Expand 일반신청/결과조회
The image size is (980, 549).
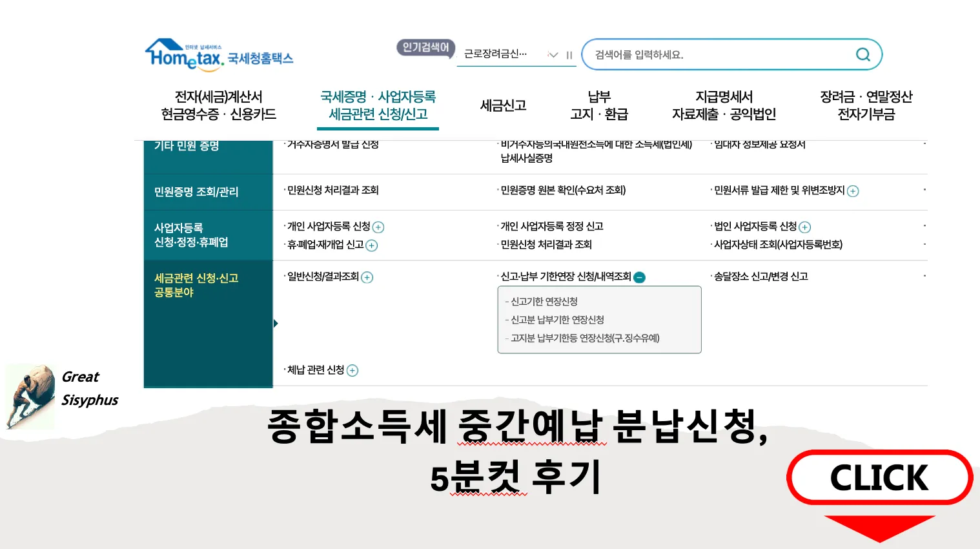click(367, 277)
